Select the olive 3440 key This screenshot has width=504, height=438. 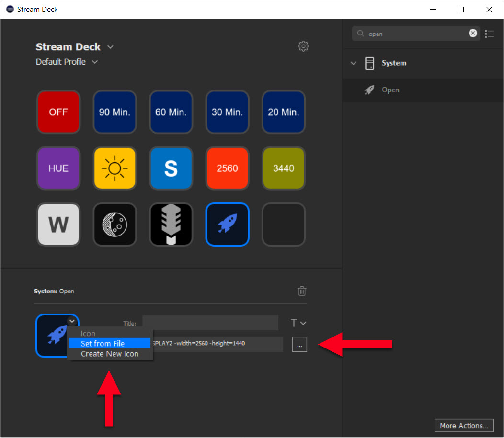tap(284, 168)
